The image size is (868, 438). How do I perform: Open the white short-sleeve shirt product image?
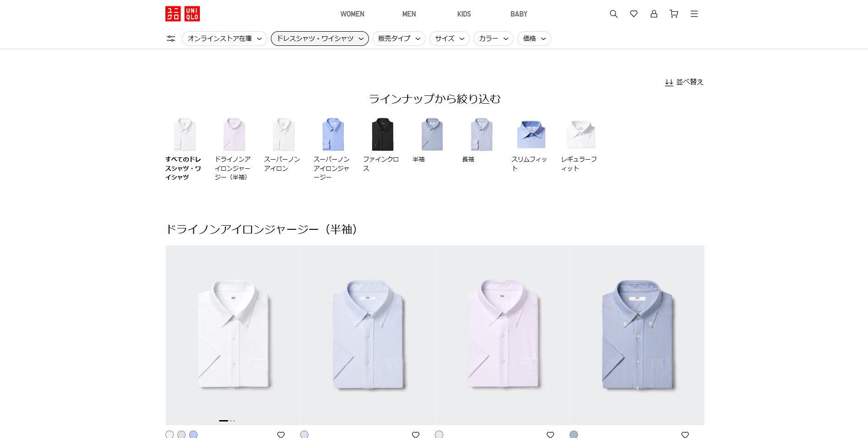(233, 335)
